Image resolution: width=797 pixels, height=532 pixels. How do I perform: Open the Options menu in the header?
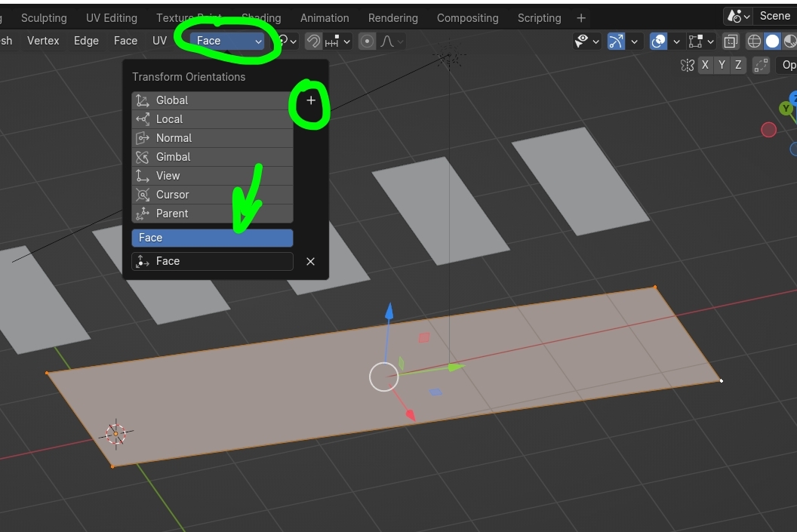coord(789,65)
